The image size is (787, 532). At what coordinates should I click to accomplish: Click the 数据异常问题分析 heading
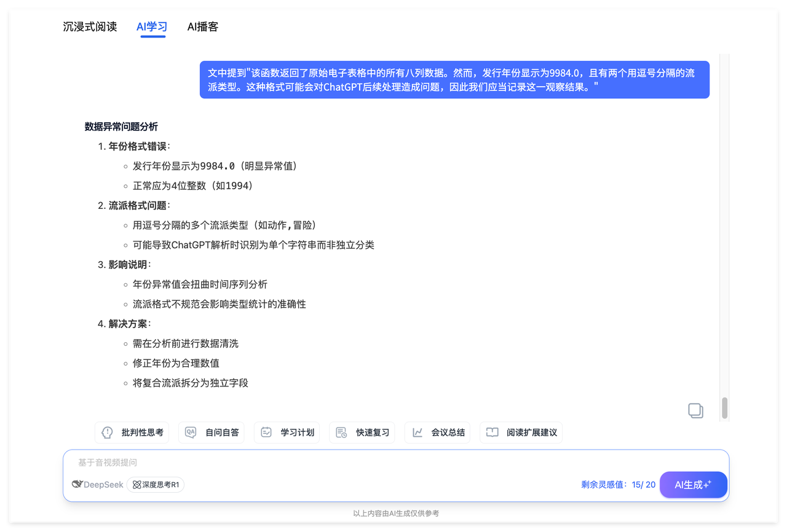[121, 127]
